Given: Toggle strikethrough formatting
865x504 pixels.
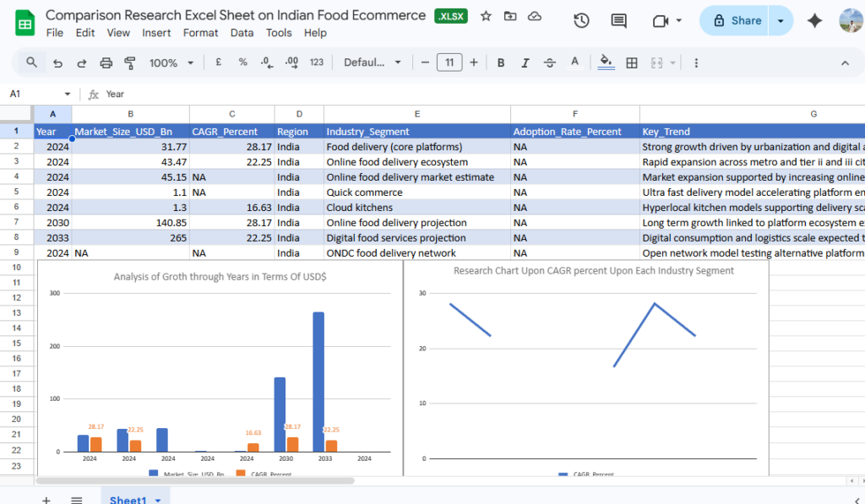Looking at the screenshot, I should click(x=549, y=62).
